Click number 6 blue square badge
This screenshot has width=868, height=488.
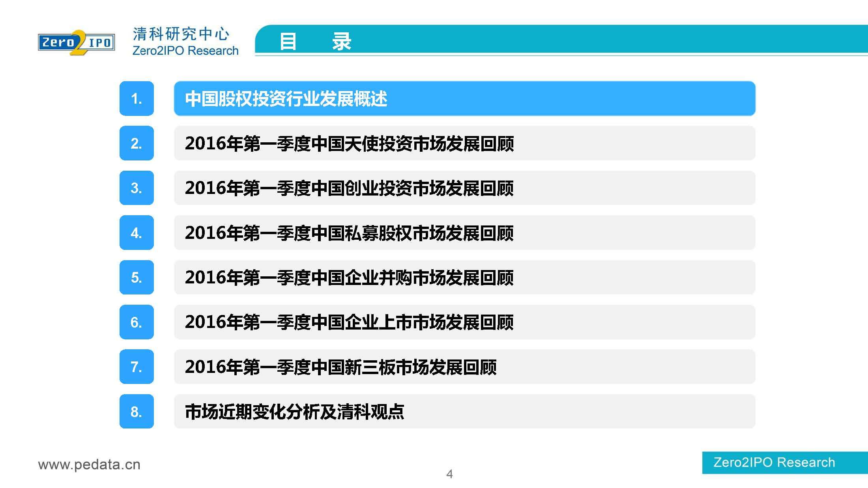coord(137,322)
